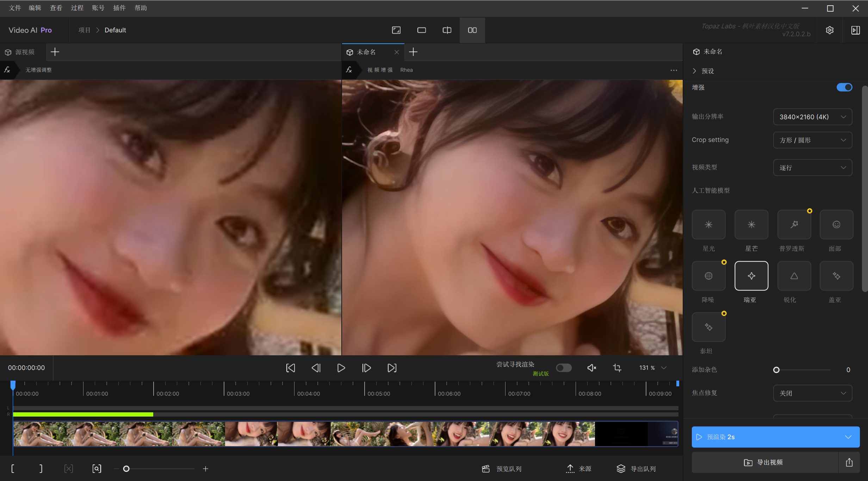Click the crop tool icon in playback bar
The width and height of the screenshot is (868, 481).
pos(617,368)
